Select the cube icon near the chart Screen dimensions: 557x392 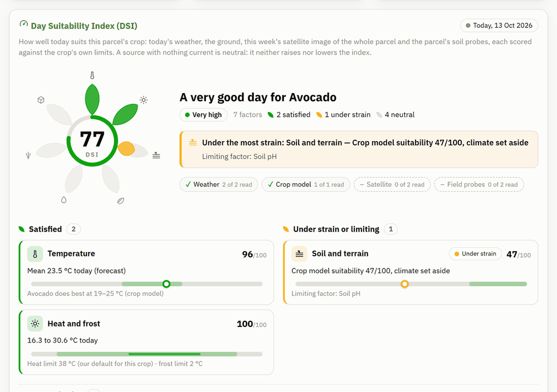(41, 100)
